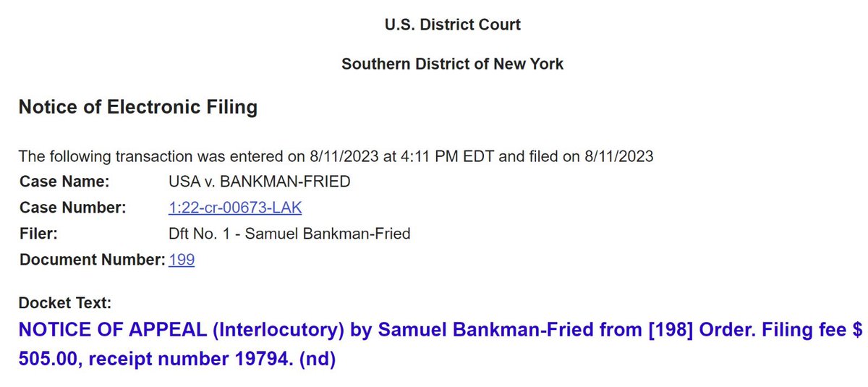Click the Docket Text label
This screenshot has height=387, width=868.
coord(65,303)
